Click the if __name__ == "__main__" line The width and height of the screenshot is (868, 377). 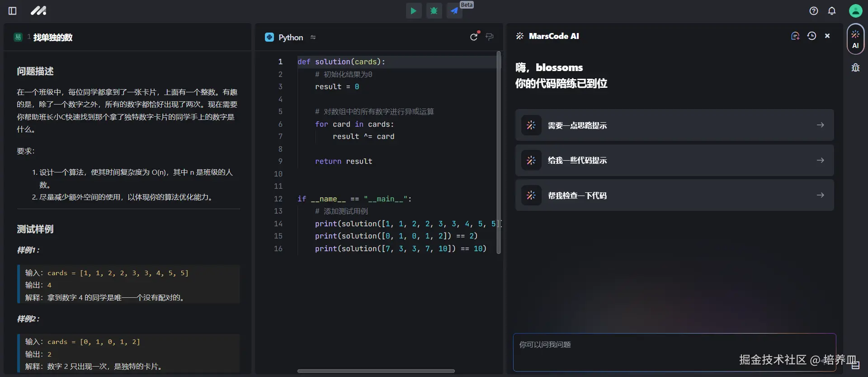(x=354, y=199)
